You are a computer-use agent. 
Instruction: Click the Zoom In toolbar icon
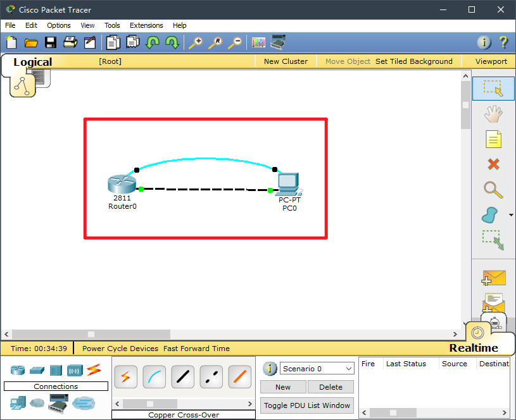pos(195,42)
